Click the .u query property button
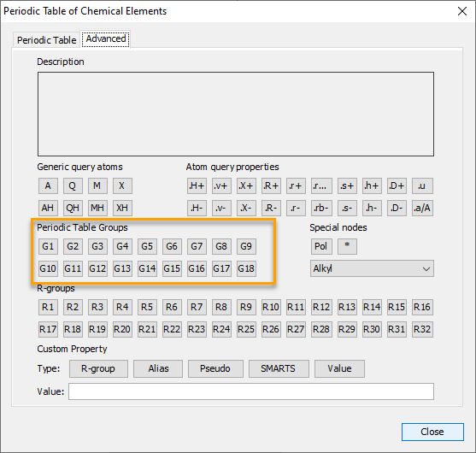Screen dimensions: 476x453 pos(422,185)
